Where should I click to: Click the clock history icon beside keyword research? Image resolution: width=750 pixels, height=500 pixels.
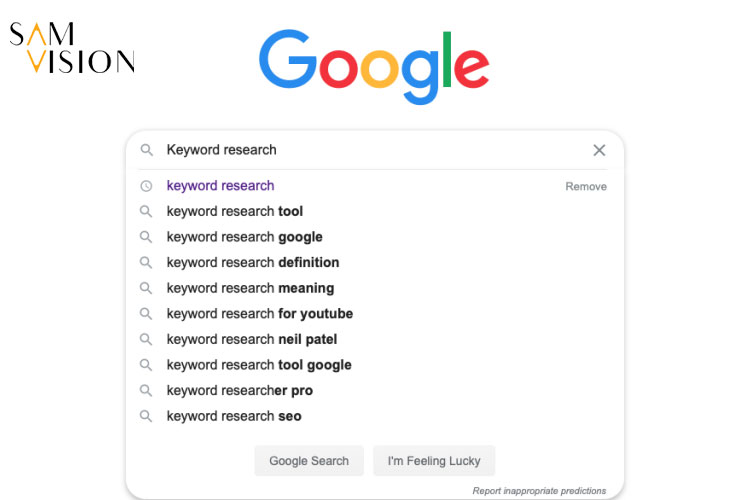tap(146, 186)
